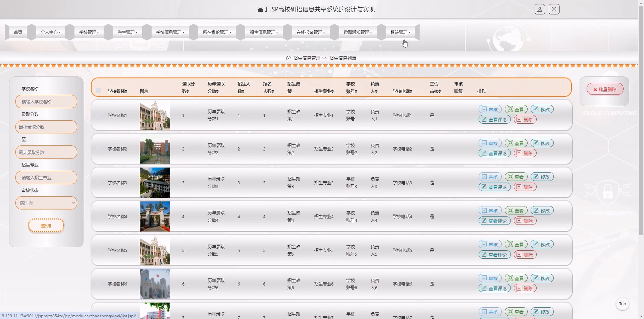Click 审核 for 学校名称4 row
The height and width of the screenshot is (319, 644).
(x=490, y=211)
